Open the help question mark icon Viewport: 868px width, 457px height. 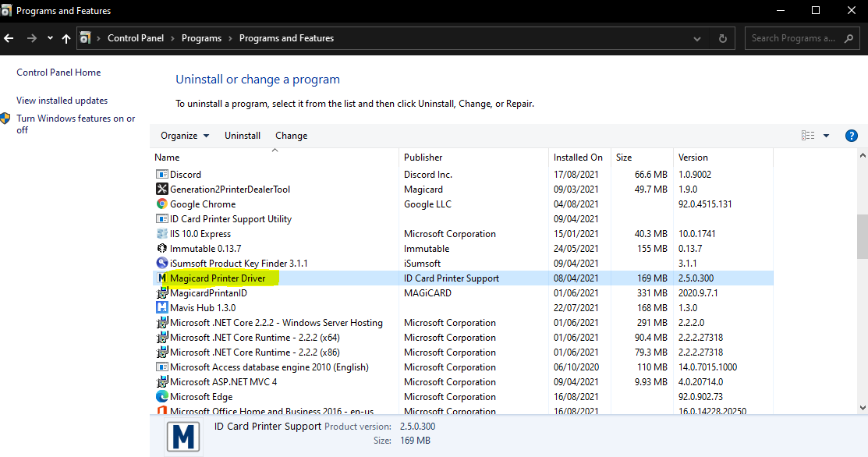pos(852,136)
